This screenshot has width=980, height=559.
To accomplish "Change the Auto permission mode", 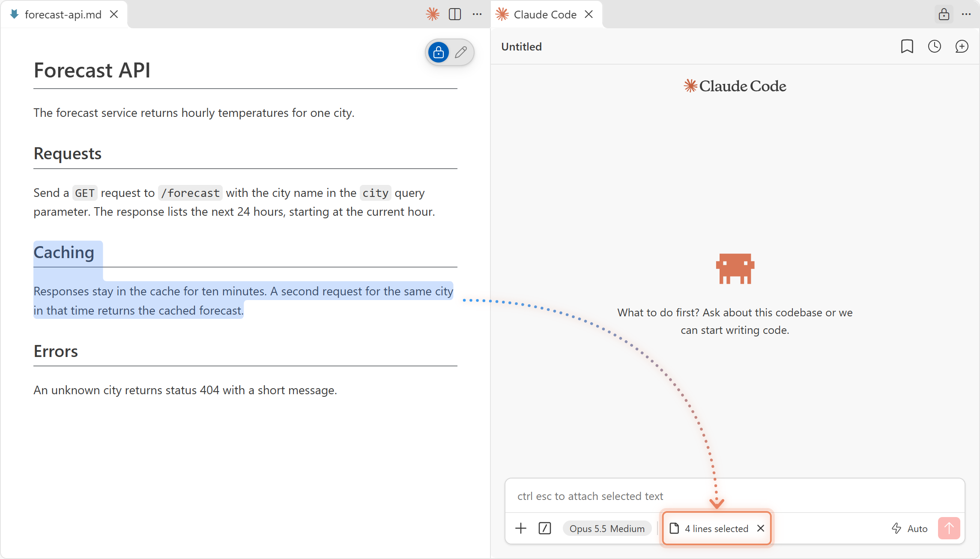I will 910,528.
